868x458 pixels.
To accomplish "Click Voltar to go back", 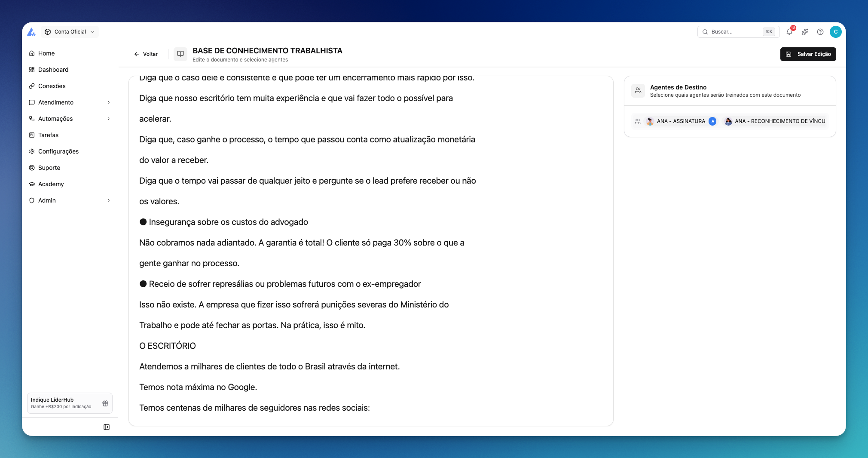I will point(146,54).
